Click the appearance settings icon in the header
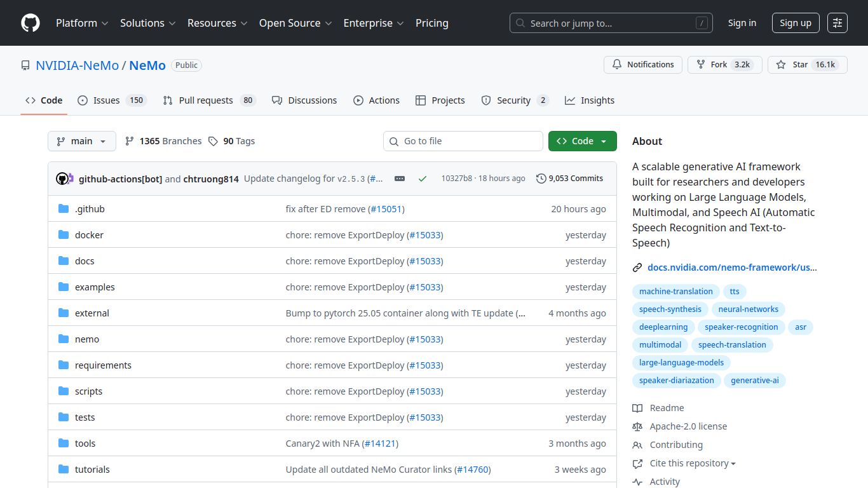The height and width of the screenshot is (488, 868). (837, 23)
